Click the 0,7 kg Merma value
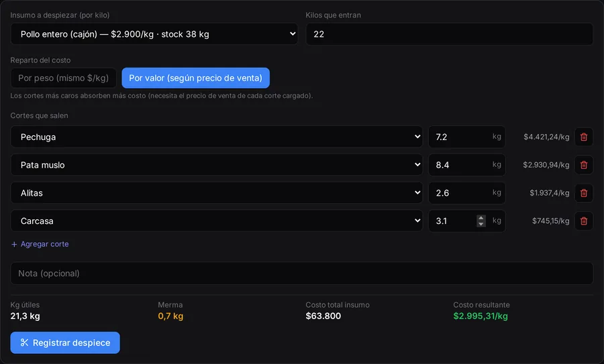The width and height of the screenshot is (604, 364). point(170,316)
